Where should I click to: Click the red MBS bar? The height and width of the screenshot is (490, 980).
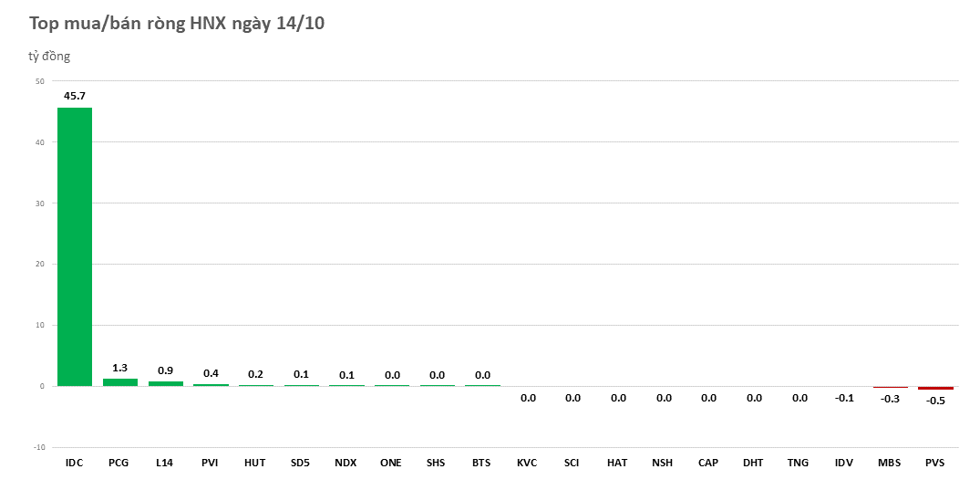coord(890,387)
